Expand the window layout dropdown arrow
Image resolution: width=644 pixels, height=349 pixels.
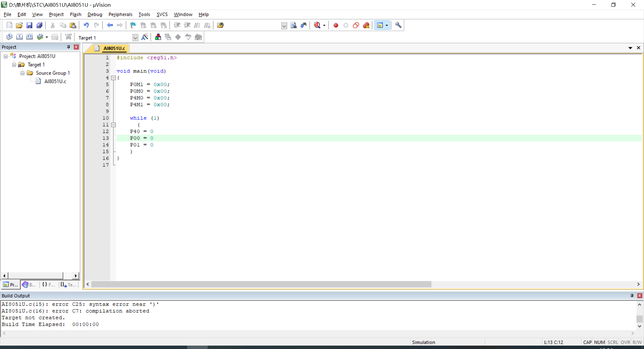tap(387, 25)
